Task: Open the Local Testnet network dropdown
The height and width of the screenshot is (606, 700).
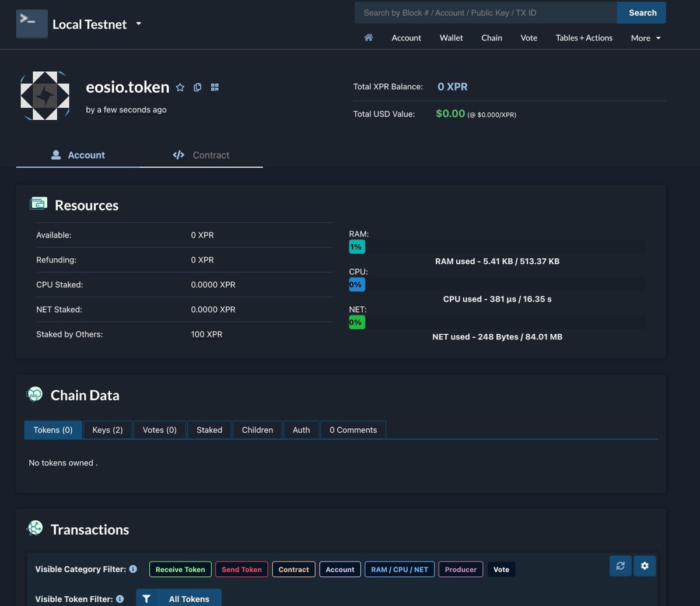Action: click(138, 24)
